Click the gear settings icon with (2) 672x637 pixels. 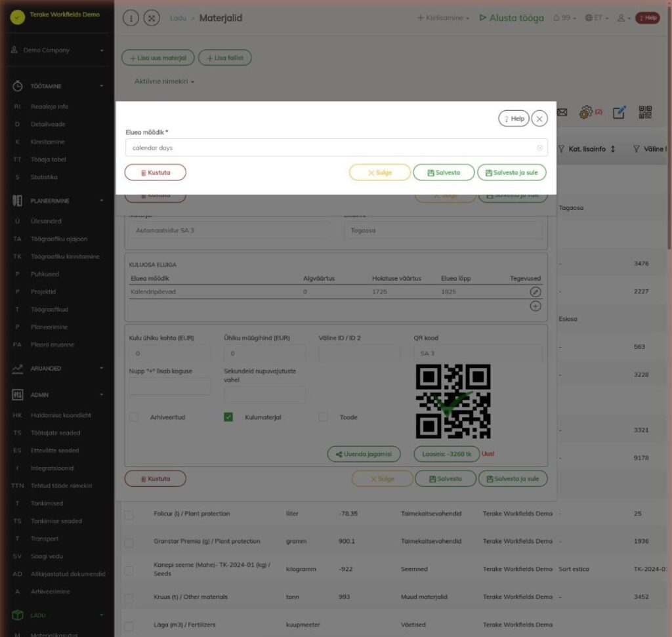(x=585, y=112)
